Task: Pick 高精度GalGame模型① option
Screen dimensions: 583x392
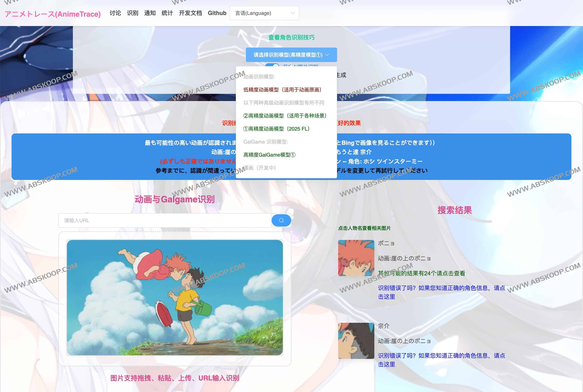Action: [x=269, y=155]
